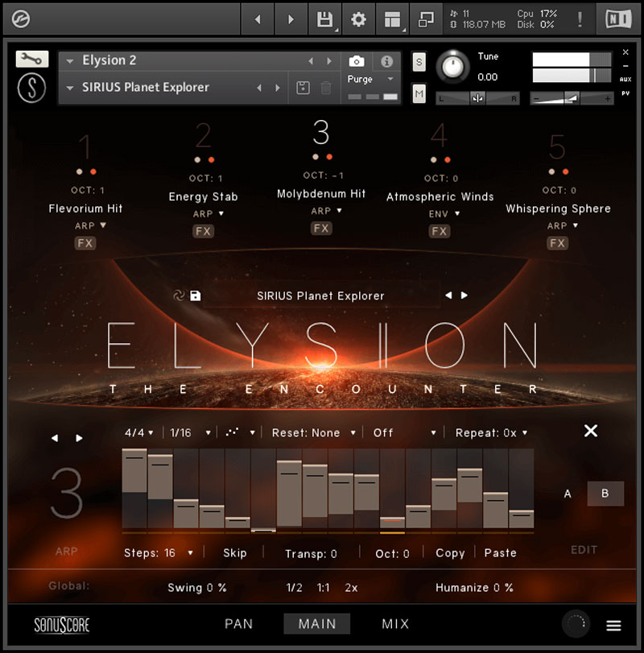Select pattern A

coord(568,494)
